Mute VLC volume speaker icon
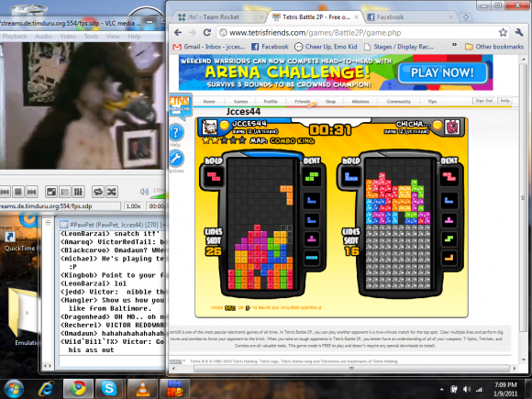The height and width of the screenshot is (399, 532). tap(144, 192)
